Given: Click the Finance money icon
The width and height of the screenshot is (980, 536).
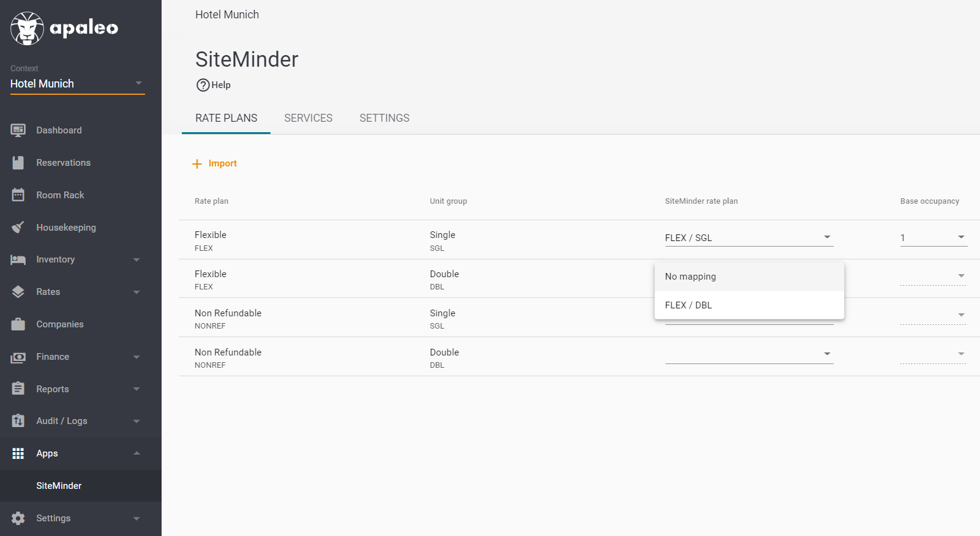Looking at the screenshot, I should [x=18, y=357].
